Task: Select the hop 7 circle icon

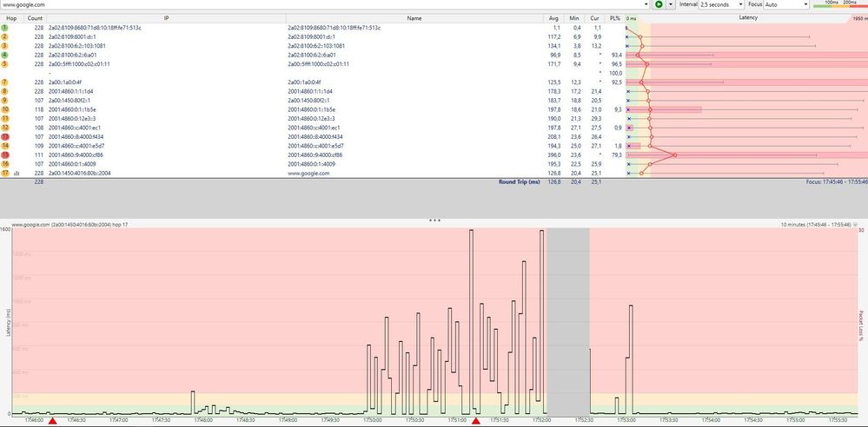Action: point(5,82)
